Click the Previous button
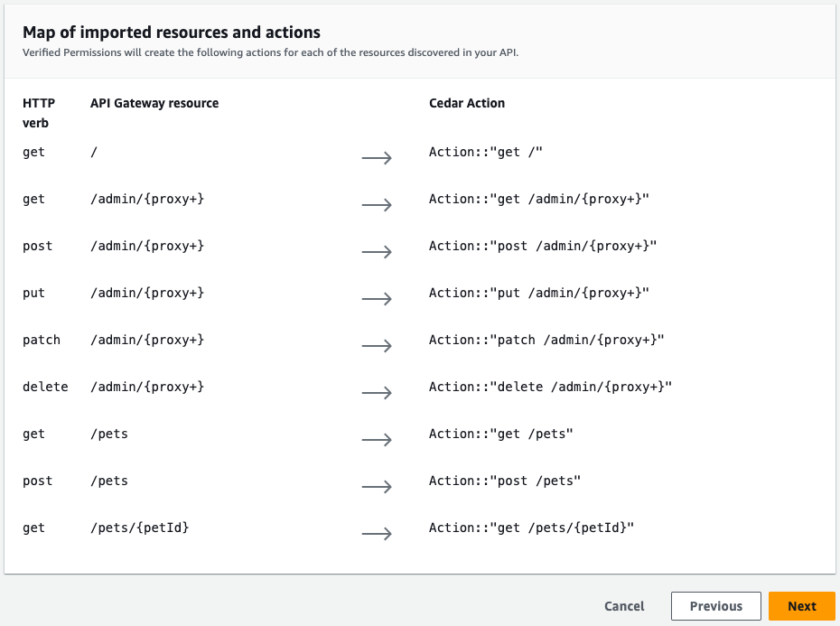 point(715,606)
